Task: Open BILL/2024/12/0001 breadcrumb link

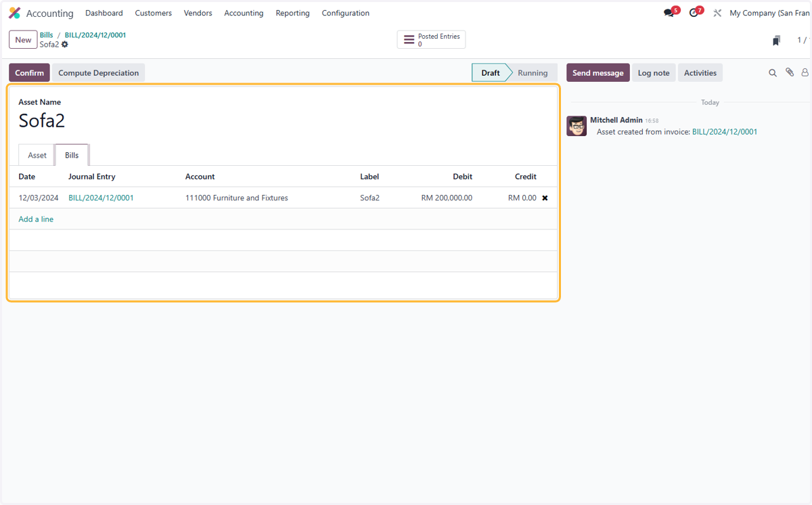Action: tap(95, 35)
